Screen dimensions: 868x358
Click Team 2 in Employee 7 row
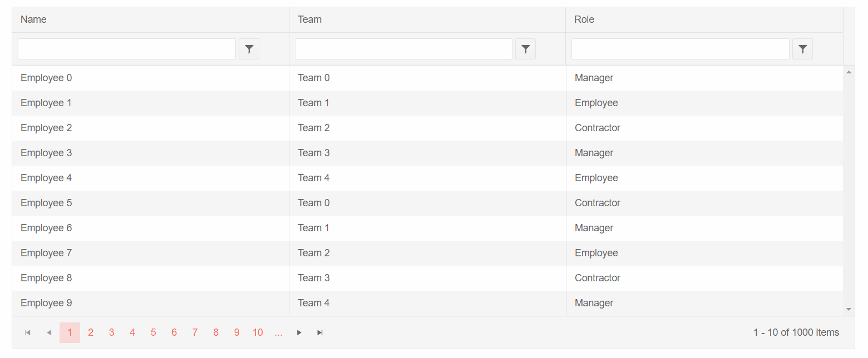427,253
